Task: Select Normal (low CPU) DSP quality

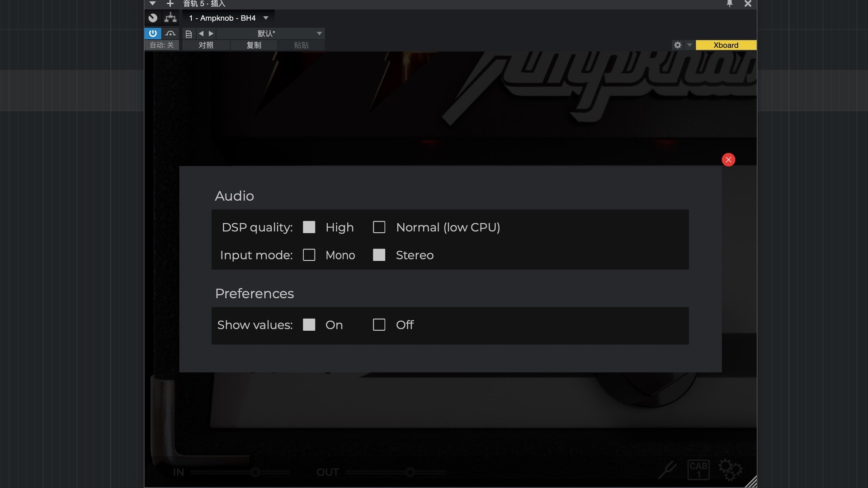Action: coord(379,227)
